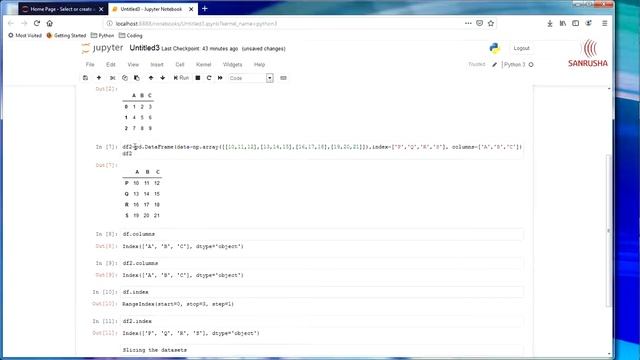Open the Firefox account icon
Viewport: 640px width, 360px height.
(x=589, y=24)
